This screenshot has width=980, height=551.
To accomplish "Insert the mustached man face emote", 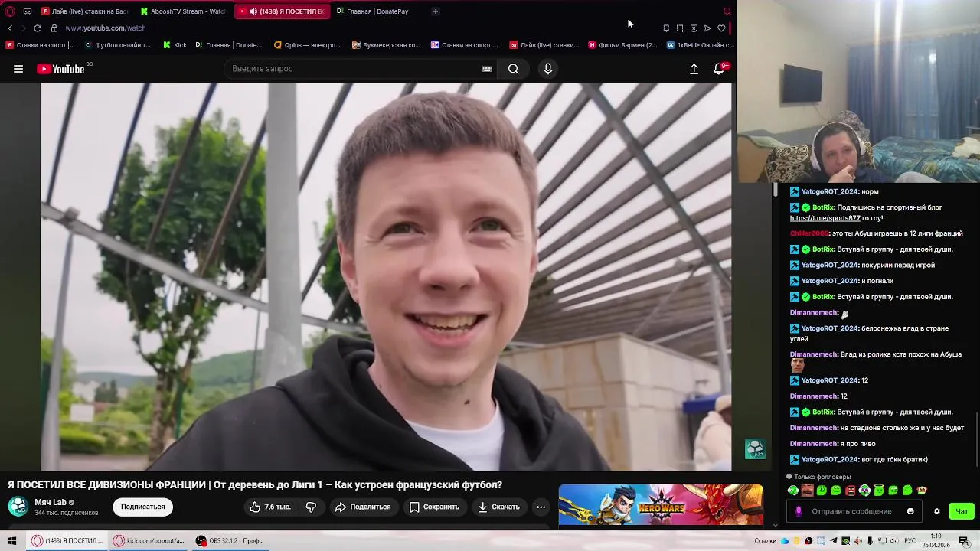I will (x=807, y=491).
